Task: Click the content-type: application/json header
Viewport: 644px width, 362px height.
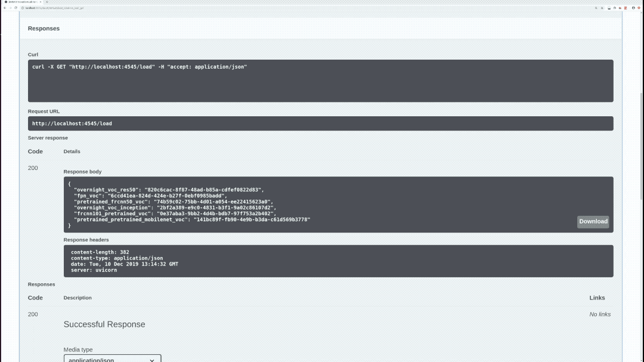Action: pos(117,258)
